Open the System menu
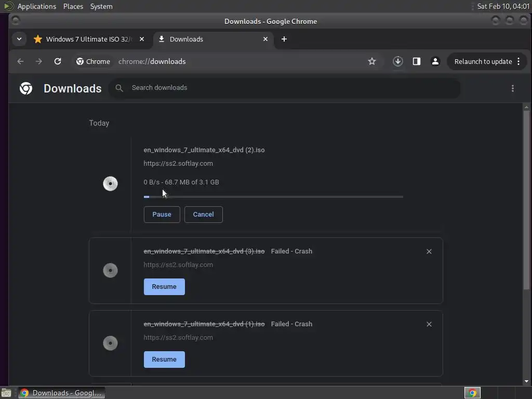The height and width of the screenshot is (399, 532). [101, 6]
